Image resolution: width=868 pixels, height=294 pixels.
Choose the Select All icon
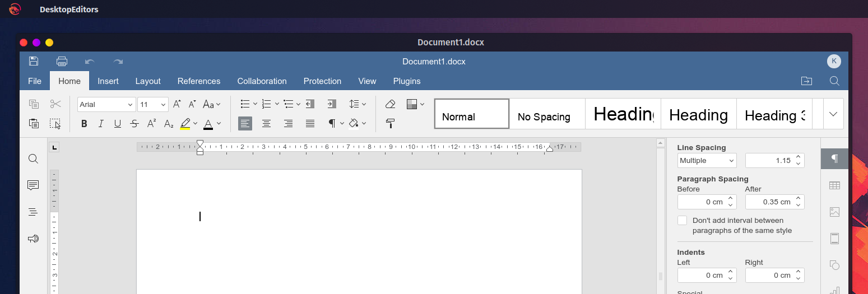(x=55, y=123)
